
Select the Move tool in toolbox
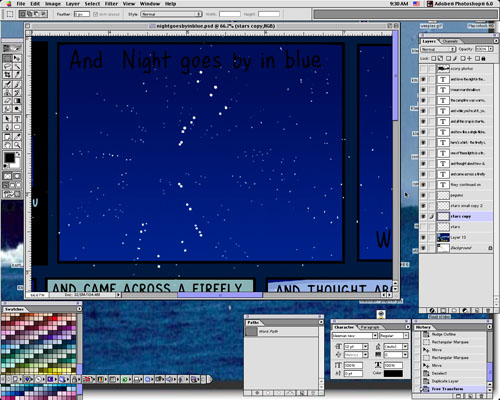(x=17, y=58)
